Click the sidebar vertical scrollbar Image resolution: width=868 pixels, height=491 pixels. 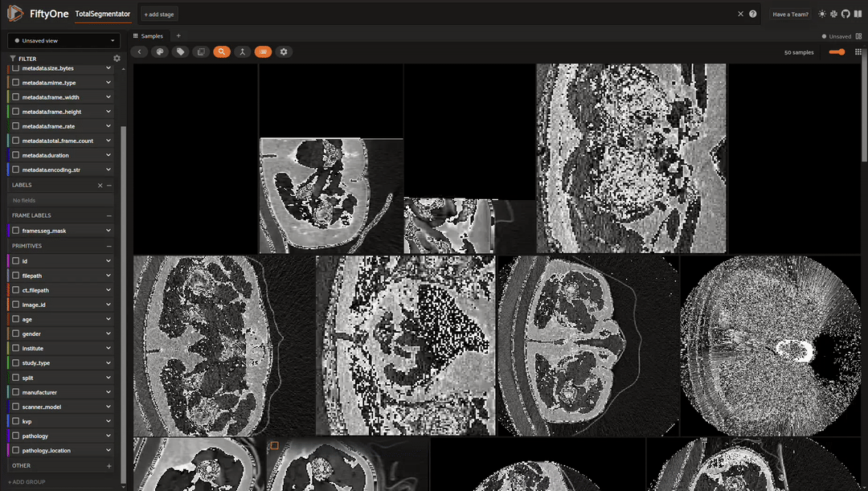click(x=123, y=305)
